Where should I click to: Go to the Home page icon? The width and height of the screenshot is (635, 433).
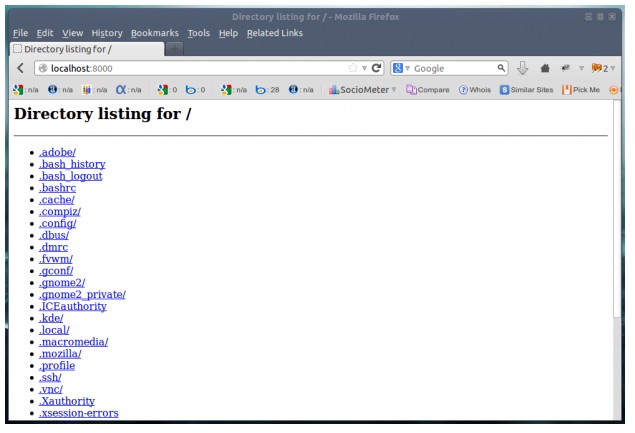pyautogui.click(x=545, y=68)
